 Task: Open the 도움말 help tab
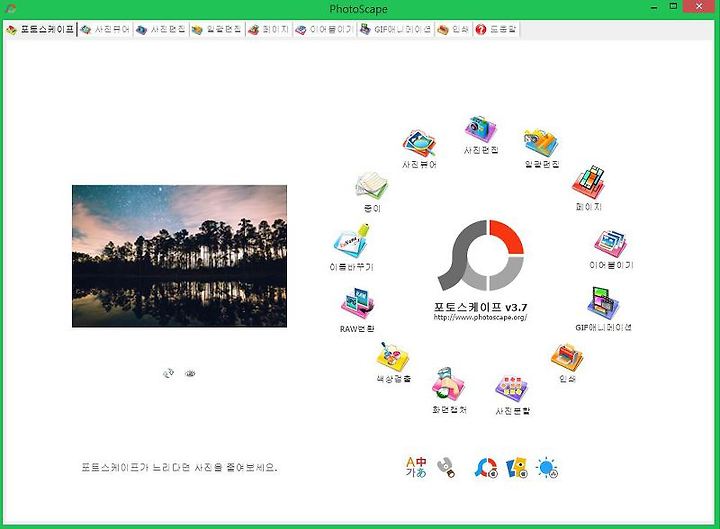tap(496, 29)
